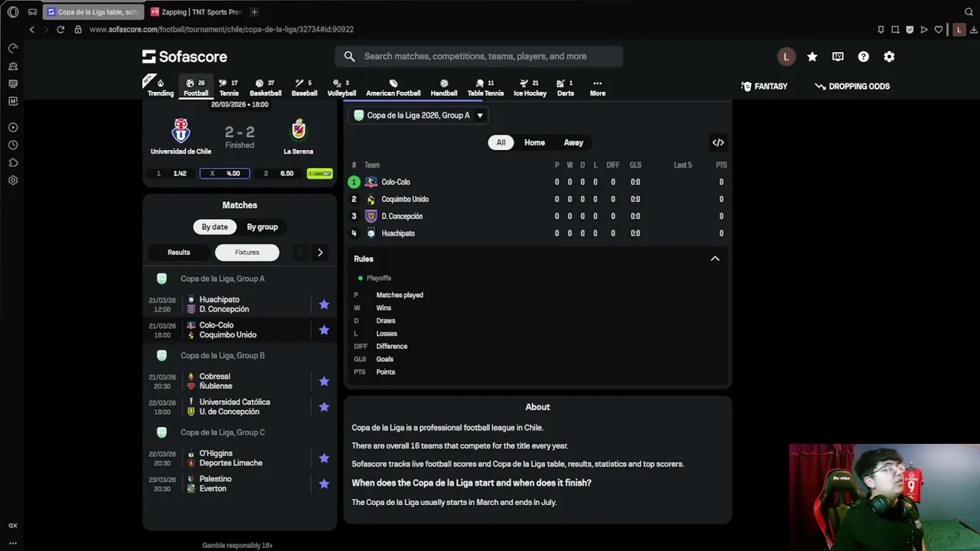Select the All standings filter
Screen dimensions: 980x551
(501, 142)
